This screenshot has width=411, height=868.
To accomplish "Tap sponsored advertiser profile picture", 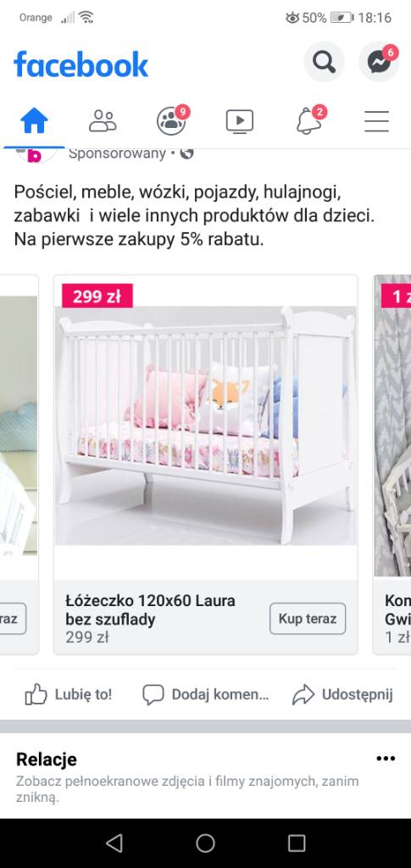I will [x=36, y=154].
